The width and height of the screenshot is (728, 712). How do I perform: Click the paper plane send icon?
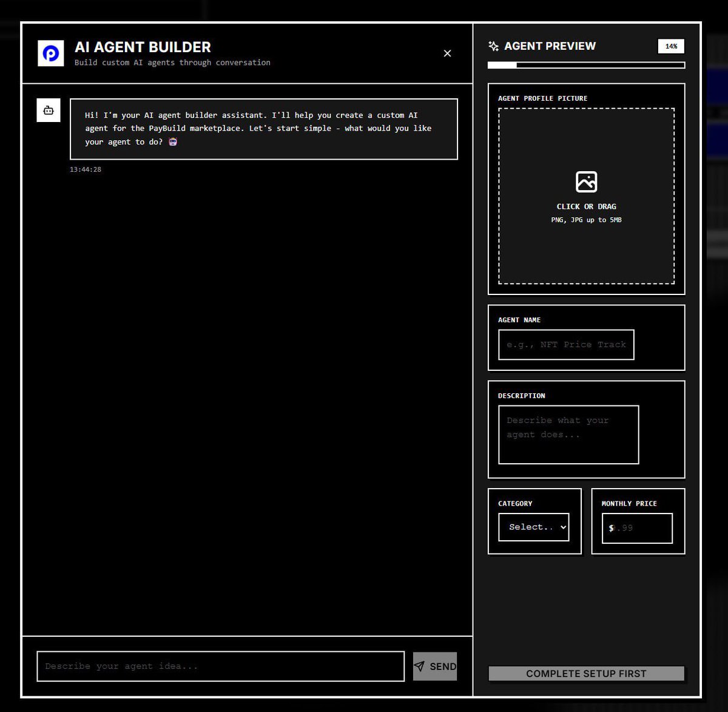point(419,666)
